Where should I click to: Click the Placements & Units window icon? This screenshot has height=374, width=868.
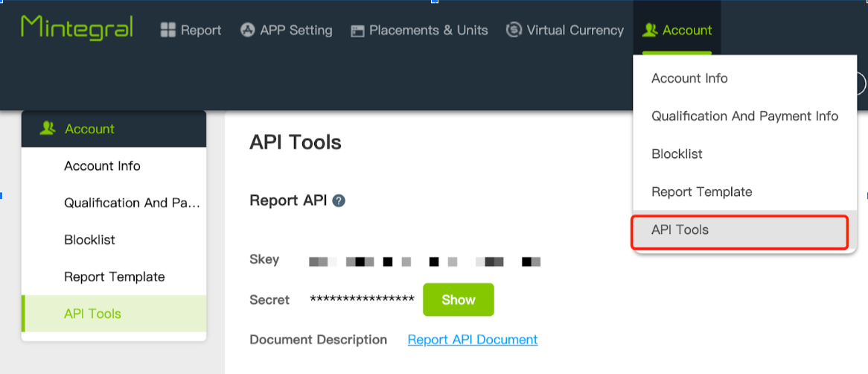pos(357,31)
